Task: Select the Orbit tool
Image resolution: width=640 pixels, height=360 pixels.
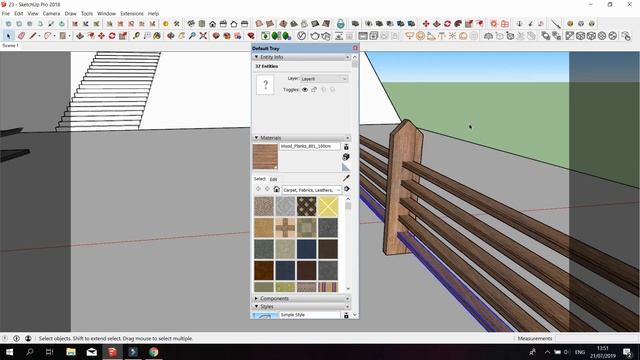Action: pos(171,36)
